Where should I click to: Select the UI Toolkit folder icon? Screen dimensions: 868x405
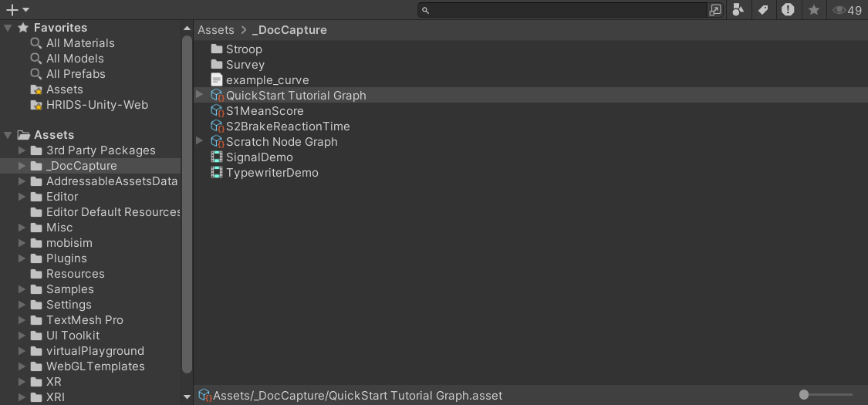pos(36,336)
